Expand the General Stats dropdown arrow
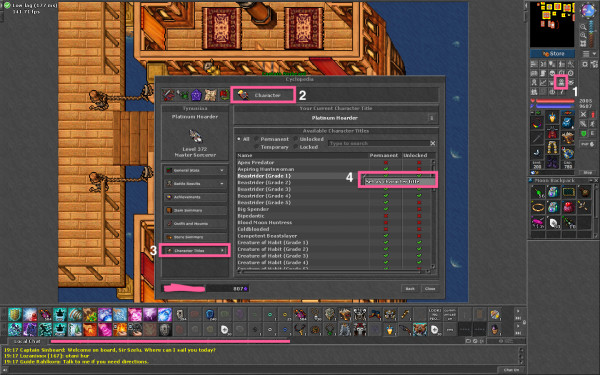The height and width of the screenshot is (375, 600). pyautogui.click(x=222, y=170)
